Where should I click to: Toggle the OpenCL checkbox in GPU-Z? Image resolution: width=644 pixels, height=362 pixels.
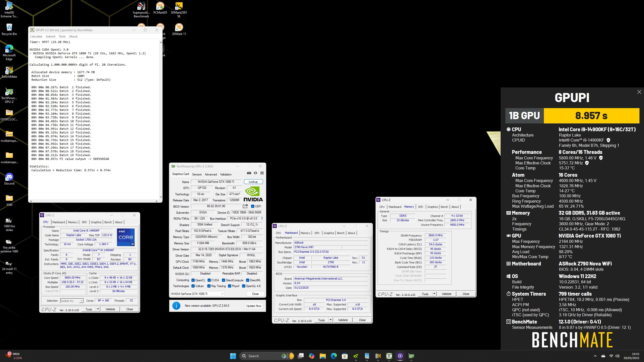point(193,280)
